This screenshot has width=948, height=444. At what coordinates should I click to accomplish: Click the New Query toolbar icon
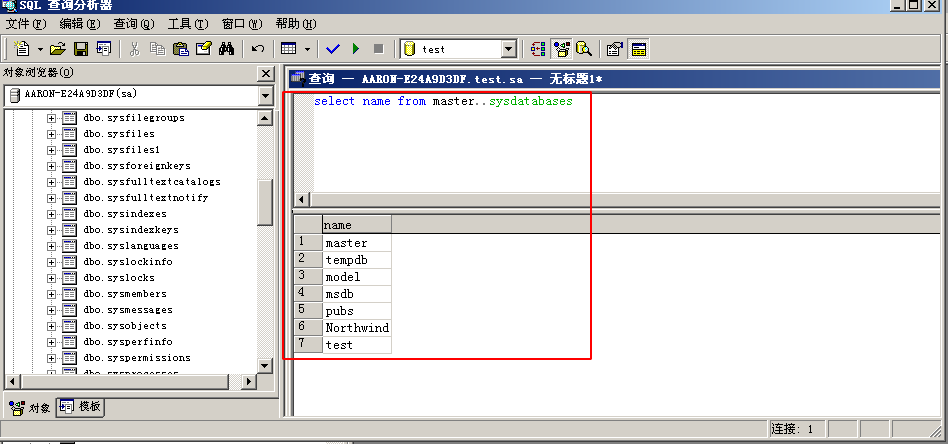pos(21,49)
